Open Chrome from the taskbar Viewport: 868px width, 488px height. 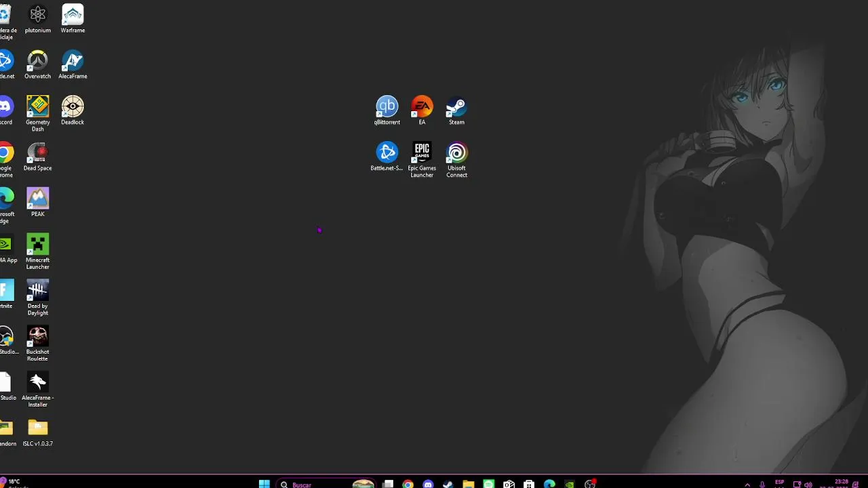pos(408,484)
